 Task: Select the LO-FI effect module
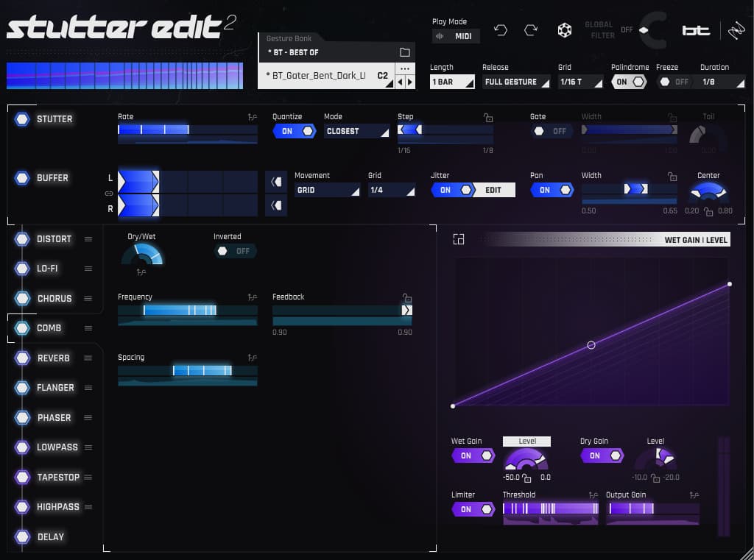pos(47,268)
